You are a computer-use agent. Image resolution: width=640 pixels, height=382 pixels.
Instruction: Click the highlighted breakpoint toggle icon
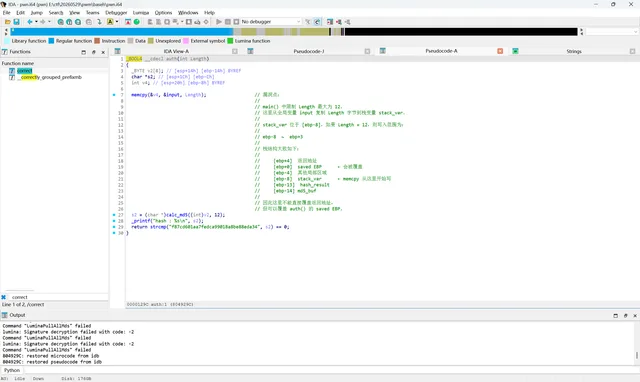point(317,22)
